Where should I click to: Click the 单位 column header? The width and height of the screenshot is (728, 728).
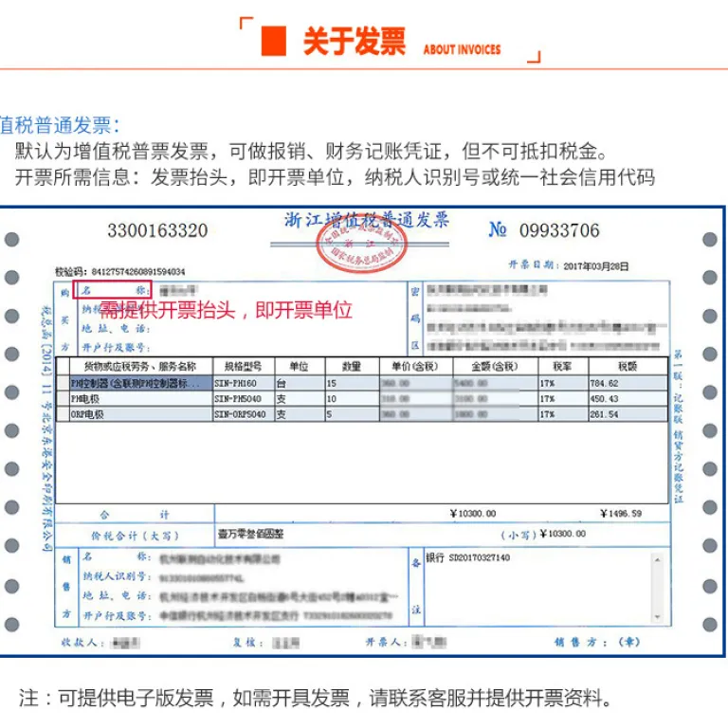tap(299, 366)
